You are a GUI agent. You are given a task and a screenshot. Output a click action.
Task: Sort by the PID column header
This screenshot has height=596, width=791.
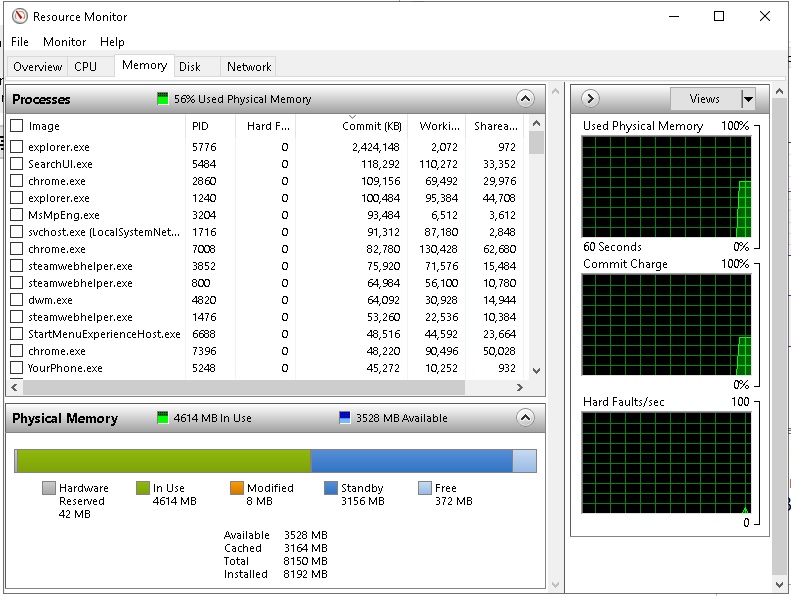210,126
